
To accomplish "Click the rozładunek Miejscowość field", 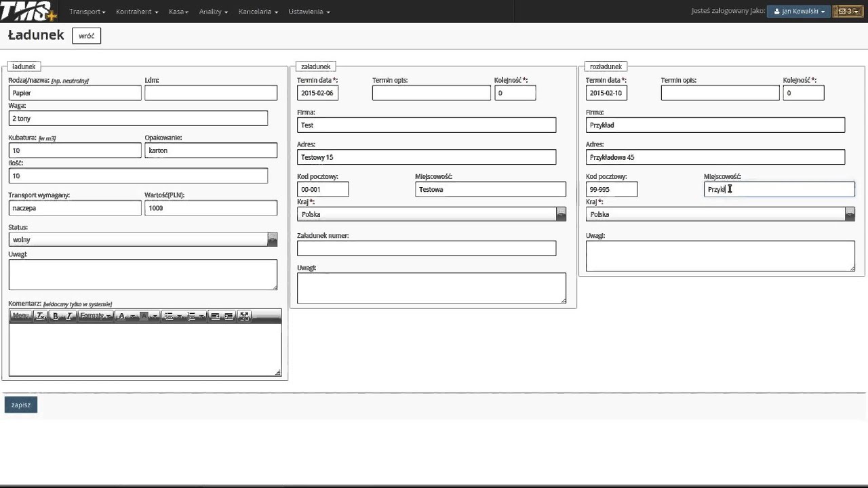I will (779, 189).
